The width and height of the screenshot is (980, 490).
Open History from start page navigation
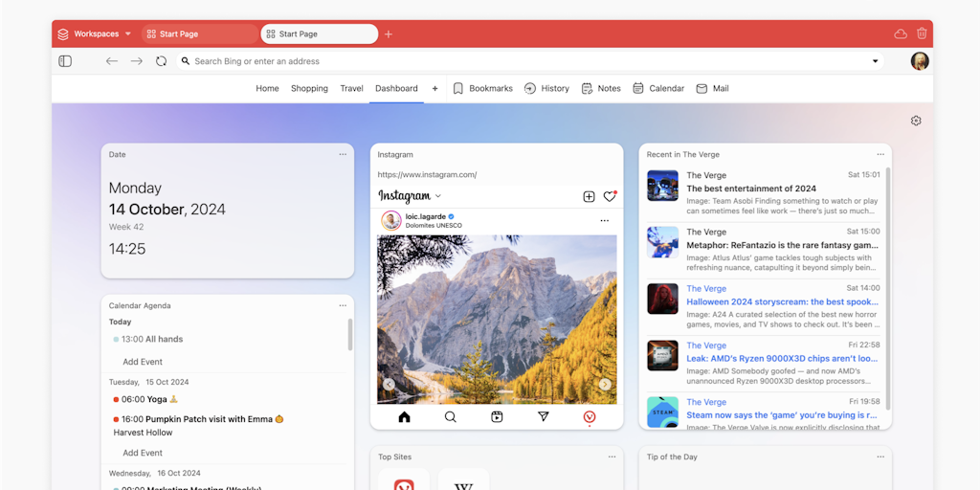pos(546,89)
